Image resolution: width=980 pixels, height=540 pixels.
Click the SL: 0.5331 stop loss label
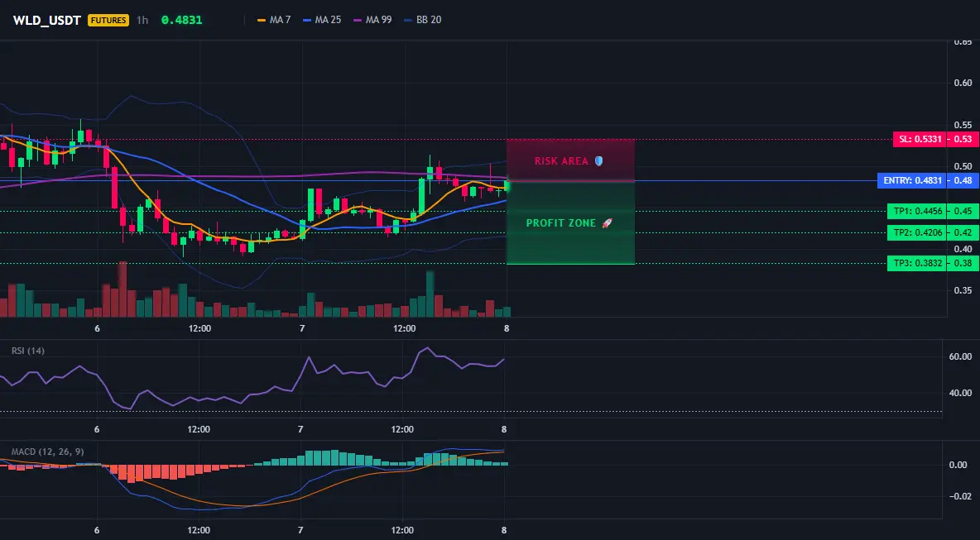point(919,140)
